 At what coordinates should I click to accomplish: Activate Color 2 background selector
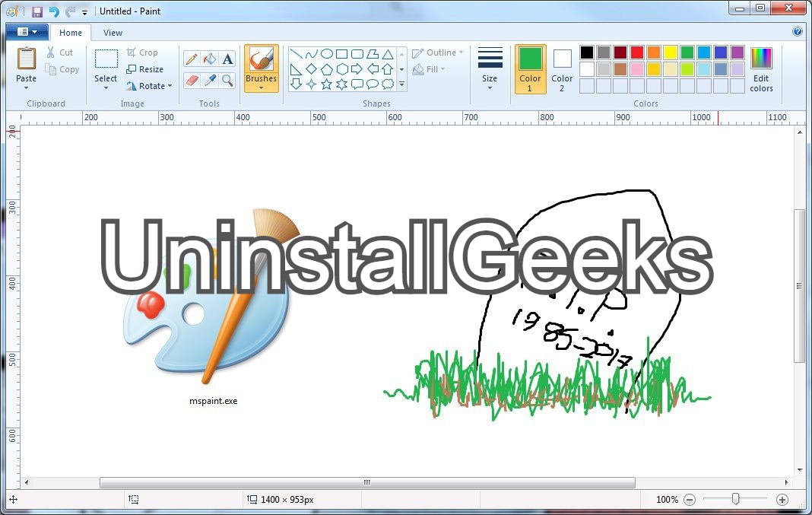(x=562, y=69)
